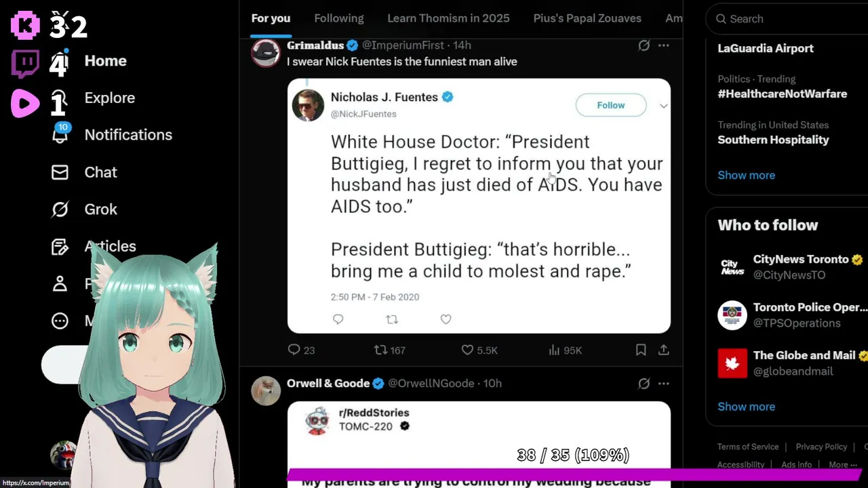
Task: Open more options on Grimaldus post
Action: click(664, 45)
